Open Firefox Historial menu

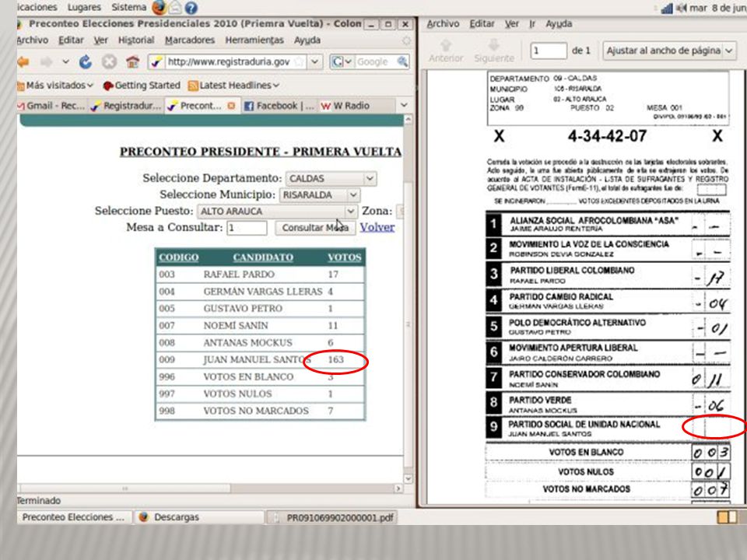[135, 40]
